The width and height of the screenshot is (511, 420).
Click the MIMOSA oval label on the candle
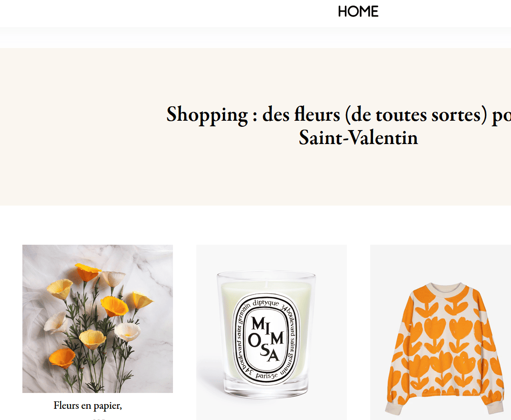click(266, 339)
